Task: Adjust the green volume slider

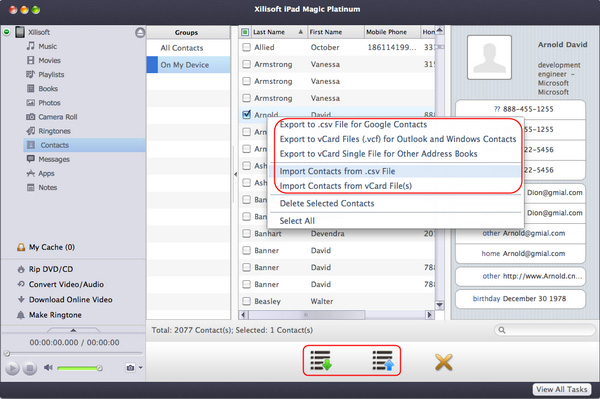Action: point(80,368)
